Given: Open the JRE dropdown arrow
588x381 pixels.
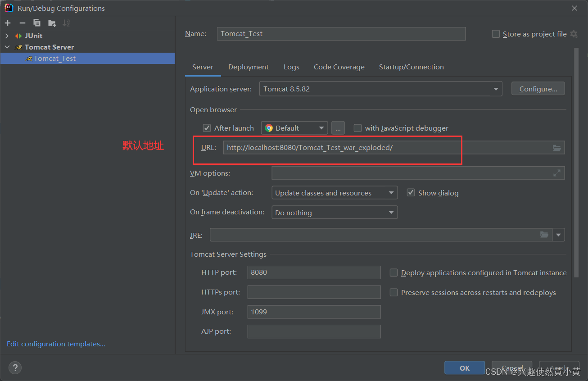Looking at the screenshot, I should 559,235.
